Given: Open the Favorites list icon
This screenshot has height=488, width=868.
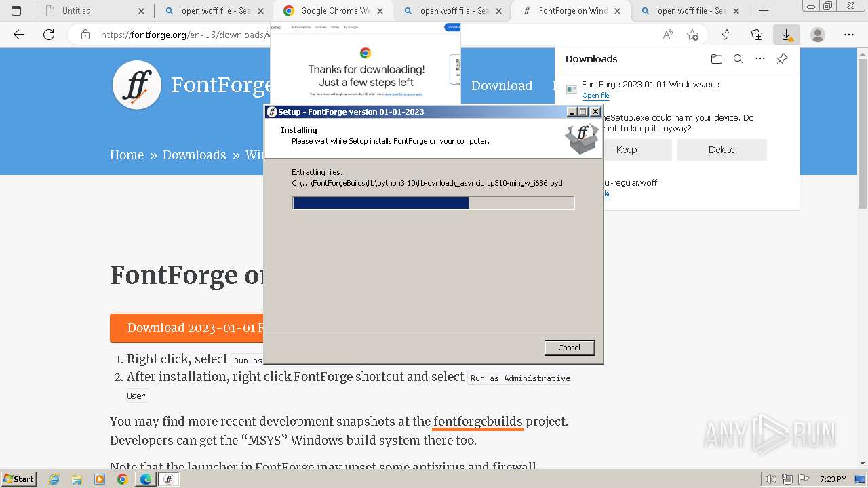Looking at the screenshot, I should [x=727, y=35].
